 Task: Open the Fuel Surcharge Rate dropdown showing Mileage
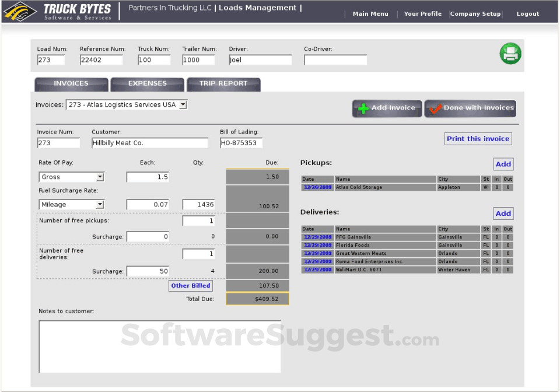[x=100, y=204]
